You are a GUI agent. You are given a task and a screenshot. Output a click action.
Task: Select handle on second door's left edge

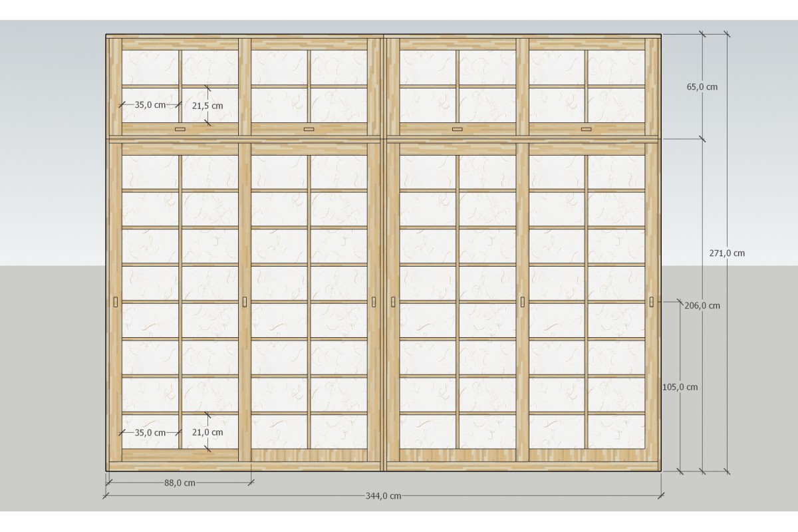point(245,302)
